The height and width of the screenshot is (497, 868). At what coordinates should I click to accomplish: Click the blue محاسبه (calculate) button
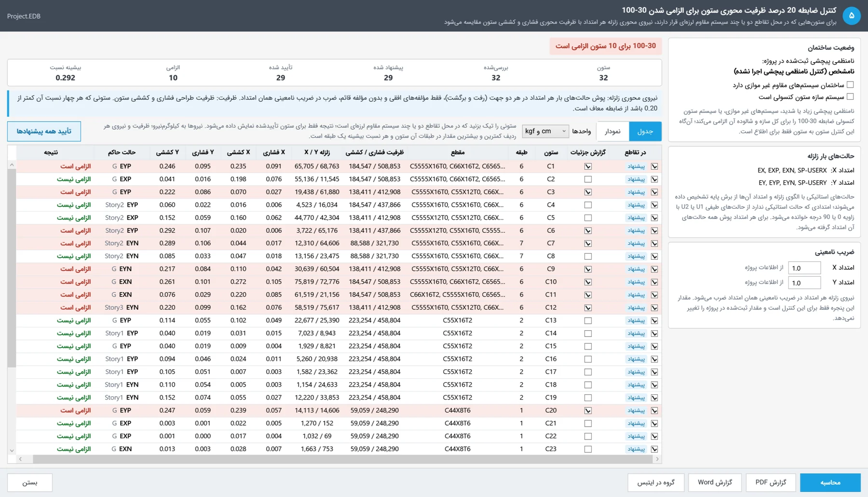(x=830, y=482)
